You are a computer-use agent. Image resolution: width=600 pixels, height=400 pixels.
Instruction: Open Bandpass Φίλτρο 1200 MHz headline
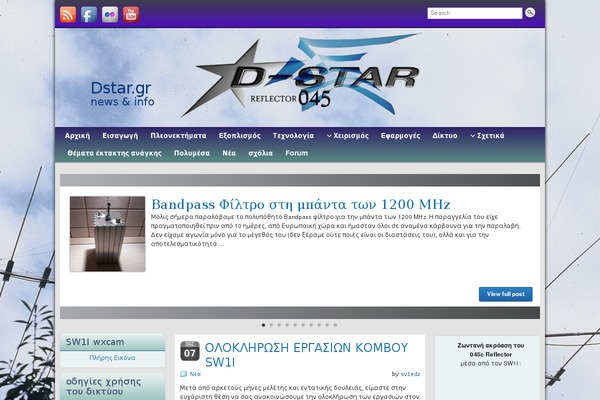[x=301, y=204]
